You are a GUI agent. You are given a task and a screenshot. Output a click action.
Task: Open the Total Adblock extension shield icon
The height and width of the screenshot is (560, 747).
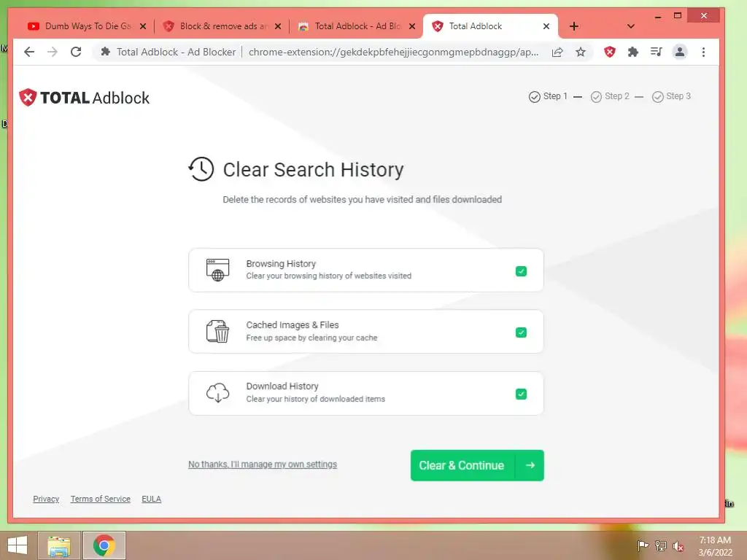tap(610, 52)
